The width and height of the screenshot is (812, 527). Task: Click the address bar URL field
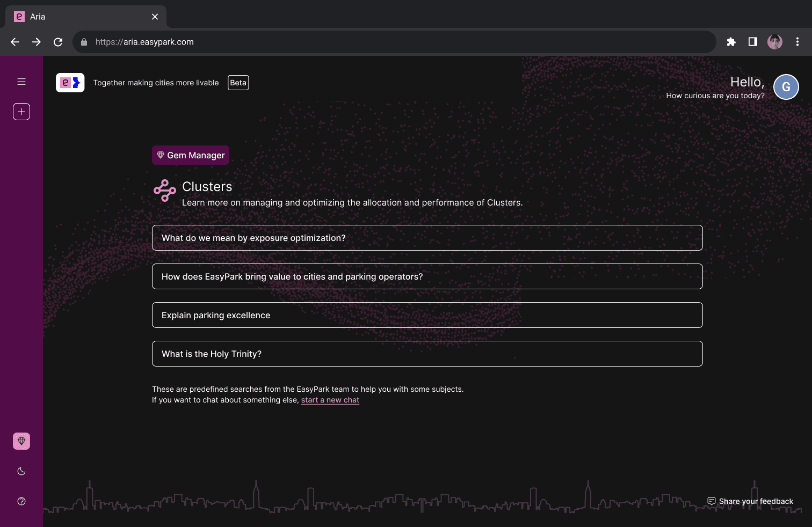pos(394,42)
